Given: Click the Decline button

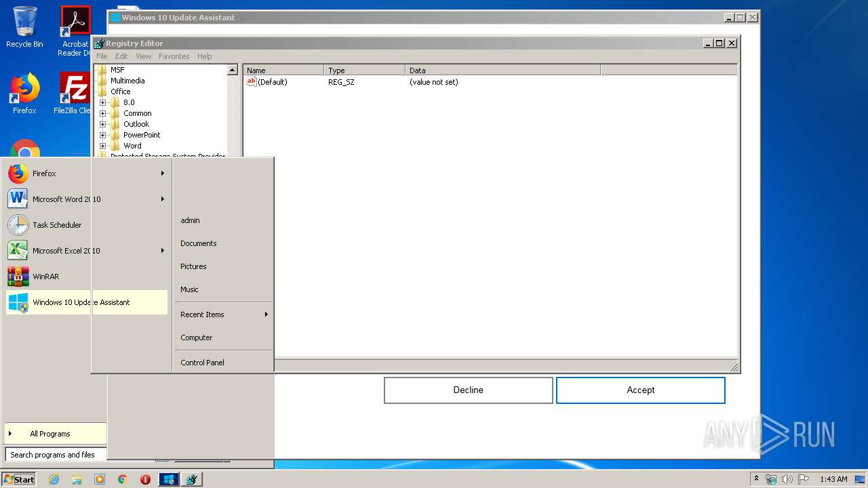Looking at the screenshot, I should 469,390.
